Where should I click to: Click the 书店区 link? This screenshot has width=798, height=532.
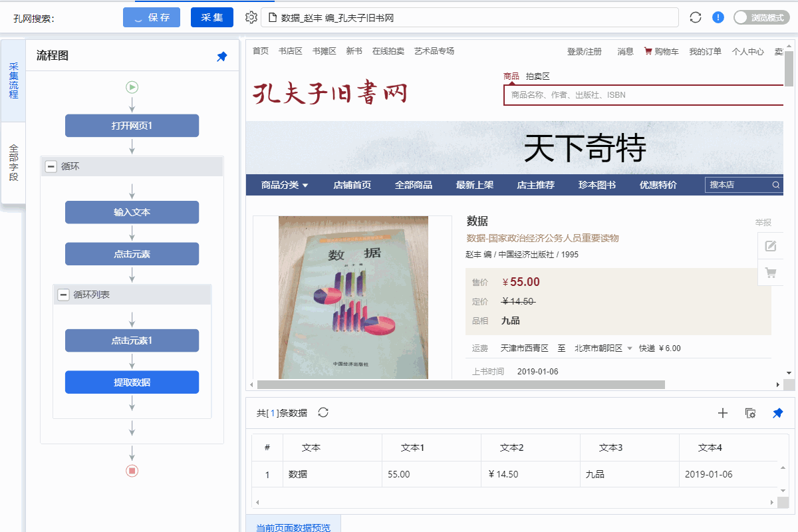(290, 51)
